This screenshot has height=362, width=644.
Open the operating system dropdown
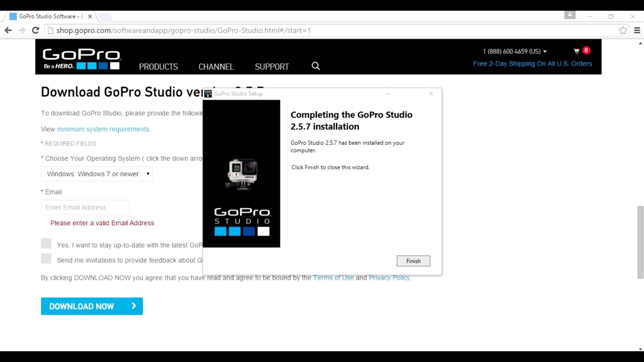[x=97, y=174]
